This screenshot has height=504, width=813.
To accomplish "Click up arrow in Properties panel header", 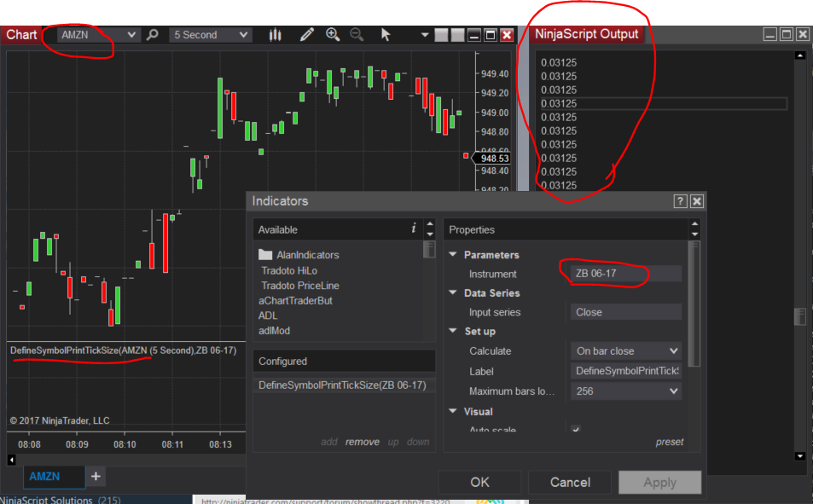I will 694,224.
